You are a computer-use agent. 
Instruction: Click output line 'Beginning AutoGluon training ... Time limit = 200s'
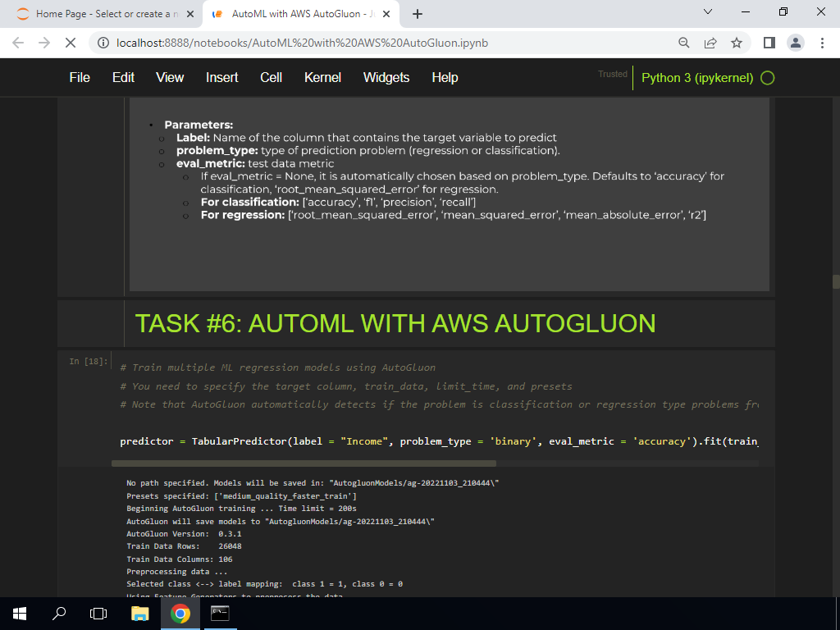(x=242, y=509)
